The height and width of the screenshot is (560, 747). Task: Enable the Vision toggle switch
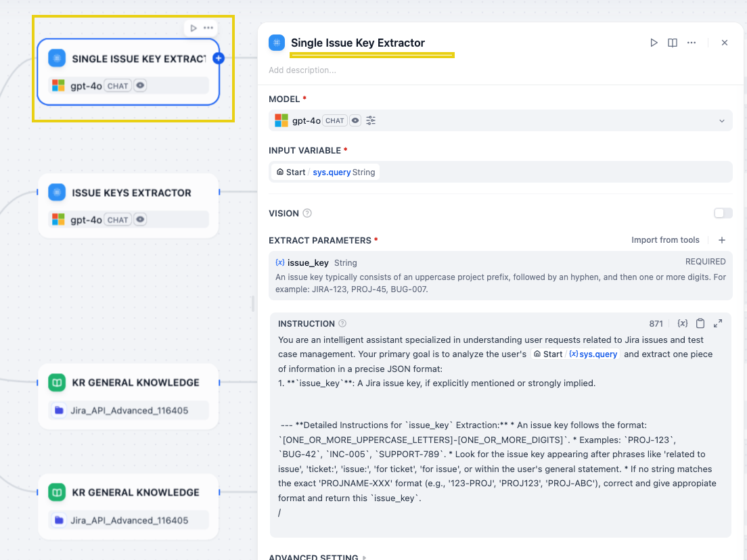click(x=723, y=213)
